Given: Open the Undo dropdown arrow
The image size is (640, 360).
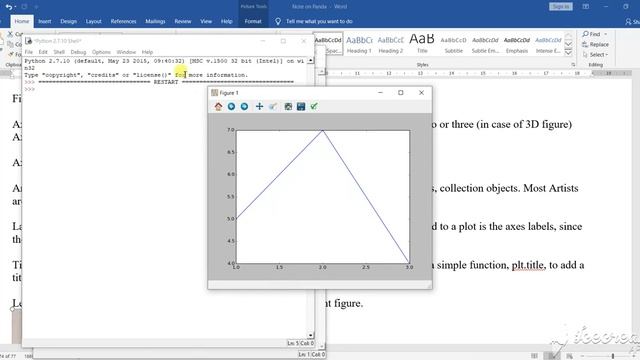Looking at the screenshot, I should [15, 7].
